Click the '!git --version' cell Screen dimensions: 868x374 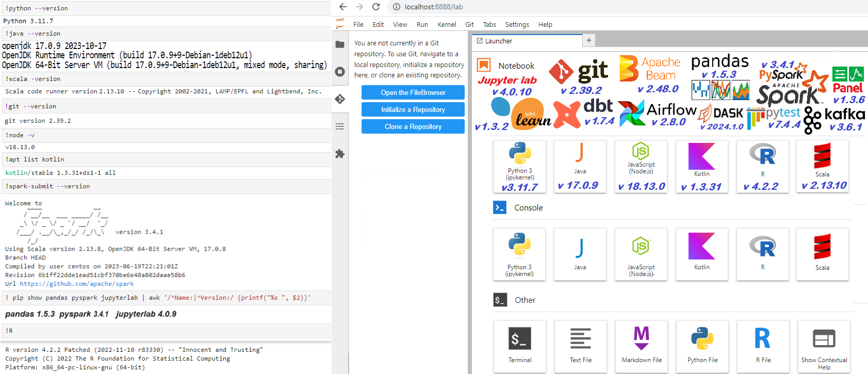click(x=166, y=106)
